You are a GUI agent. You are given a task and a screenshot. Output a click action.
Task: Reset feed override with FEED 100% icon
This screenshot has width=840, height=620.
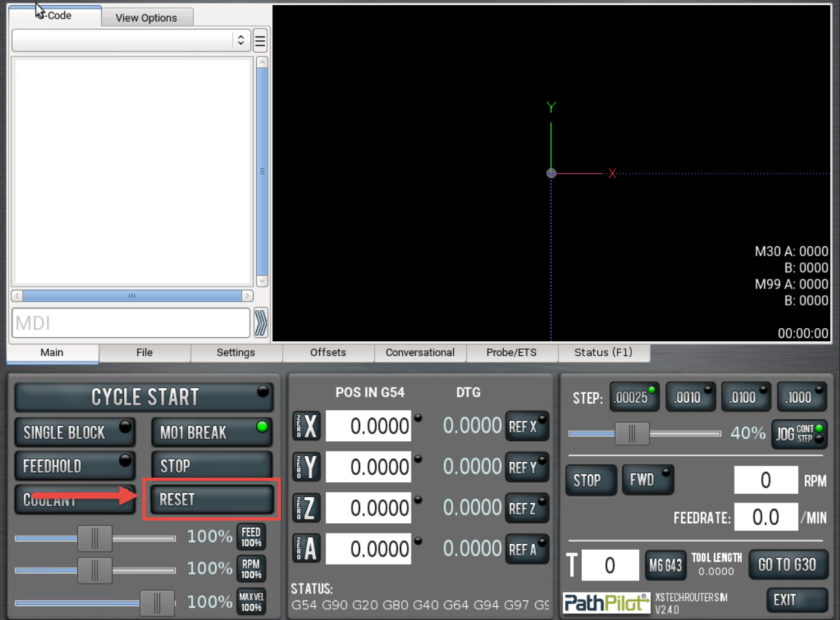(x=251, y=537)
